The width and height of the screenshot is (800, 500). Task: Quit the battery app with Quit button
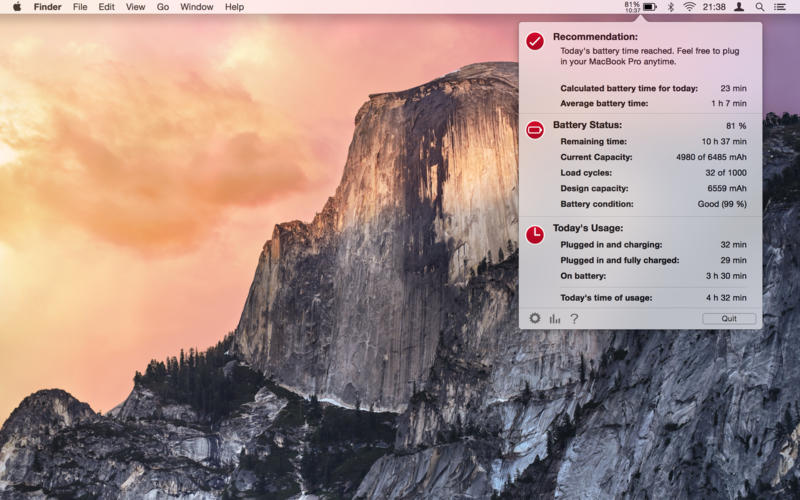pyautogui.click(x=729, y=318)
